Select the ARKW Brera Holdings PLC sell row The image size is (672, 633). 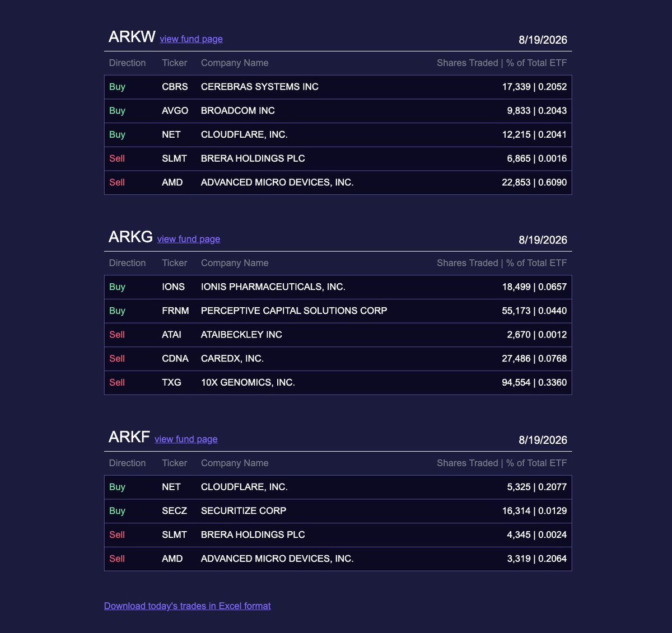(x=338, y=159)
